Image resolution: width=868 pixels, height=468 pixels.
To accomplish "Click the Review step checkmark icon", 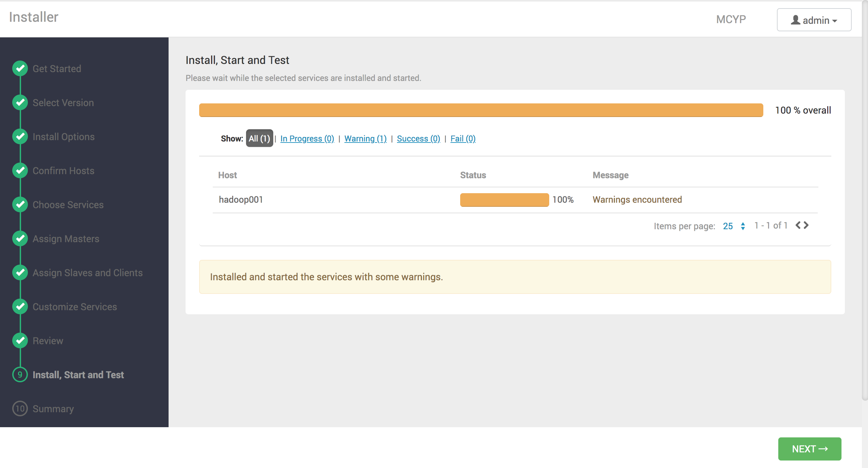I will [x=20, y=340].
